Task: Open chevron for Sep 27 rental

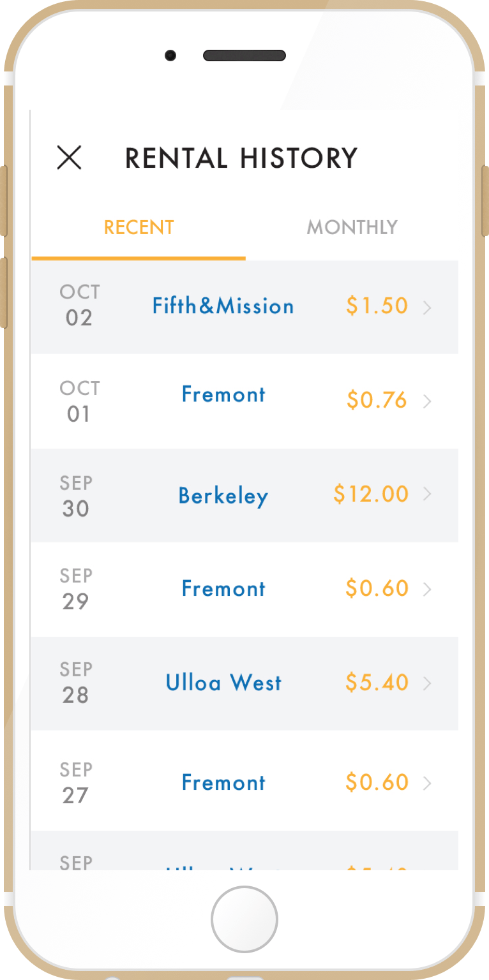Action: click(x=428, y=783)
